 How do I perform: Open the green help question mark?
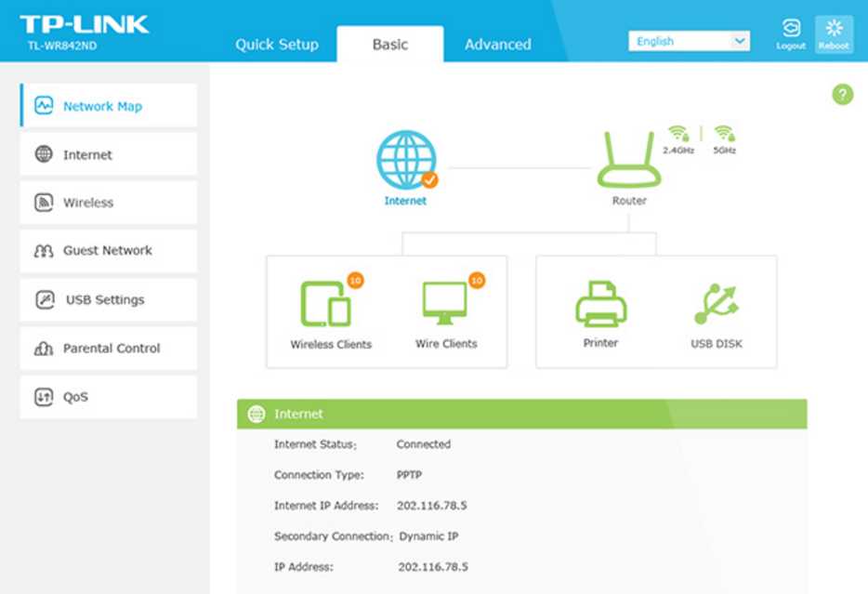click(842, 94)
